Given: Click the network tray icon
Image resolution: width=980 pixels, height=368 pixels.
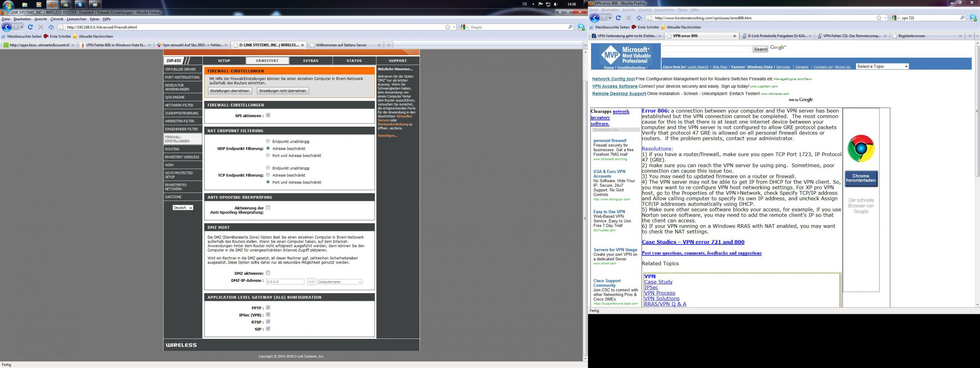Looking at the screenshot, I should (x=548, y=4).
